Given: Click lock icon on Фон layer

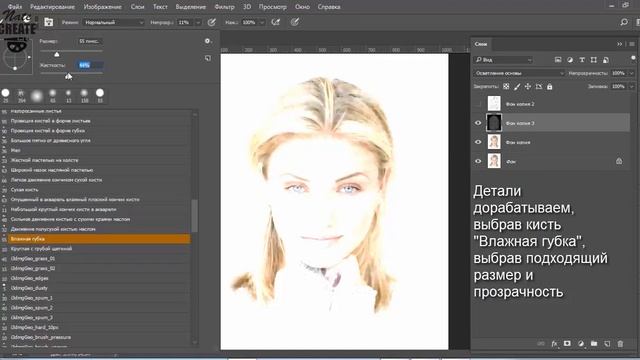Looking at the screenshot, I should [619, 161].
